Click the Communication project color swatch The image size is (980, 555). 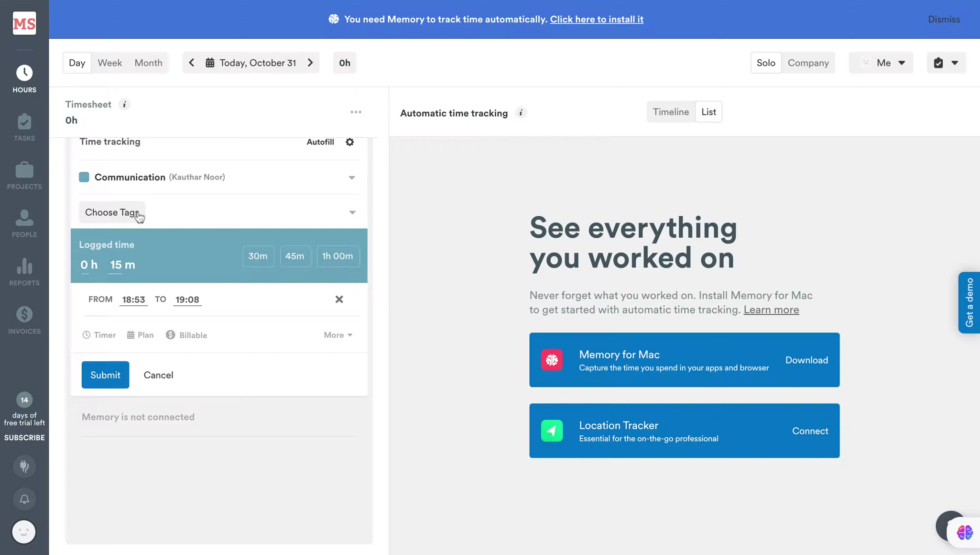[84, 177]
